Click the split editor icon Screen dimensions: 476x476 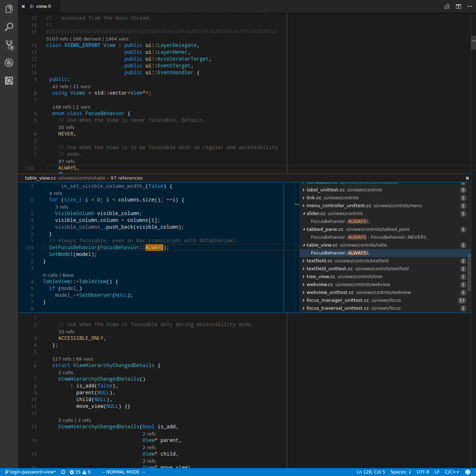(458, 6)
